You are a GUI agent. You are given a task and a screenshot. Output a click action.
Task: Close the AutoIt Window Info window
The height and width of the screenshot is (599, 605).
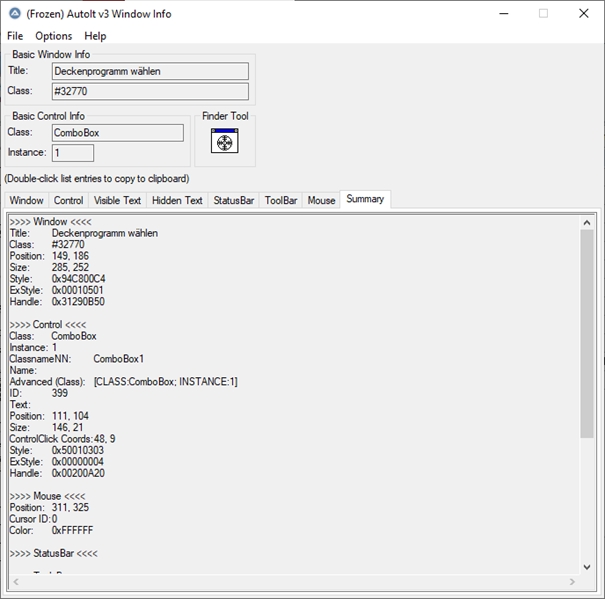pos(583,14)
